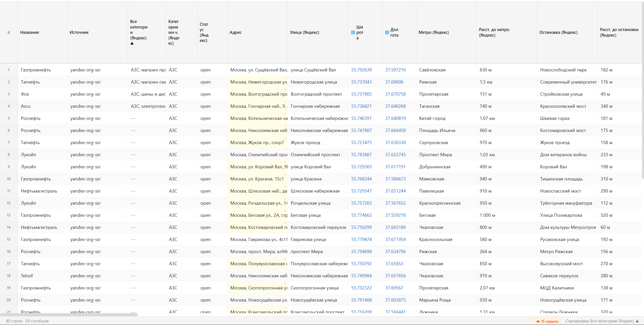Select stop distance cell '520 м'
Screen dimensions: 644x325
coord(620,215)
